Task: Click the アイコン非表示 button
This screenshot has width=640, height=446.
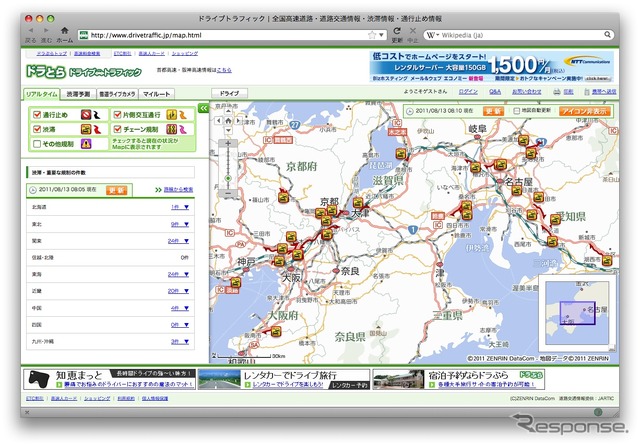Action: tap(584, 111)
